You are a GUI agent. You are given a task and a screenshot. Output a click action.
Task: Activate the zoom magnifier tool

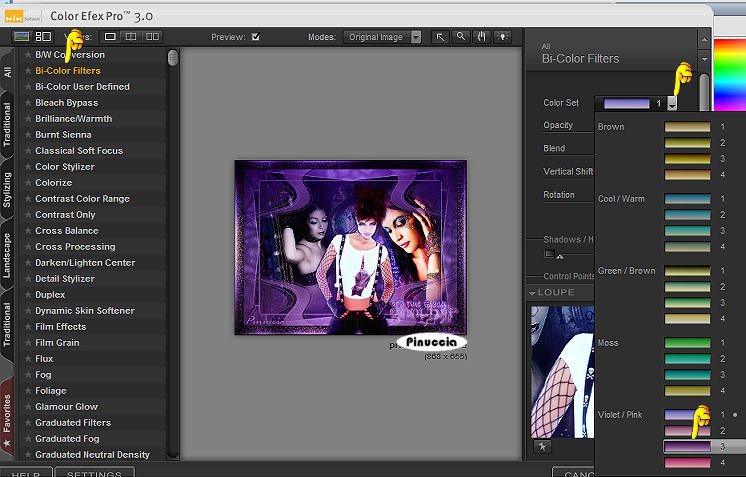(x=461, y=37)
